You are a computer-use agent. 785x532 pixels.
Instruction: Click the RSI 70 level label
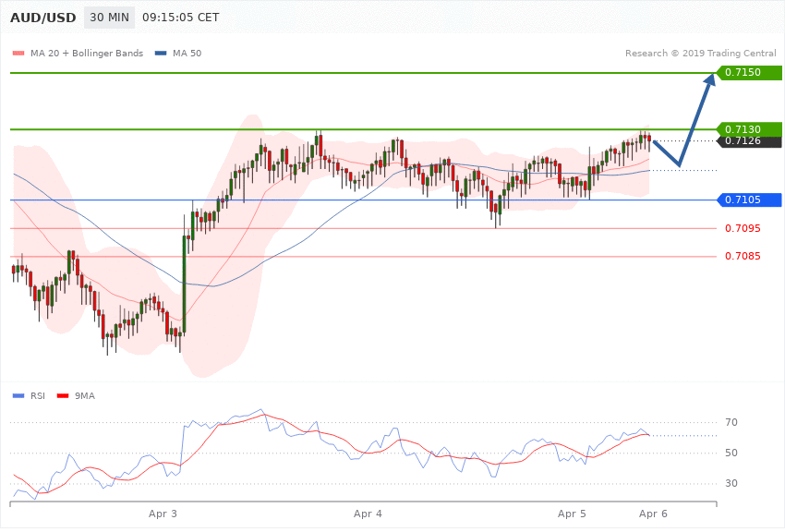(731, 422)
